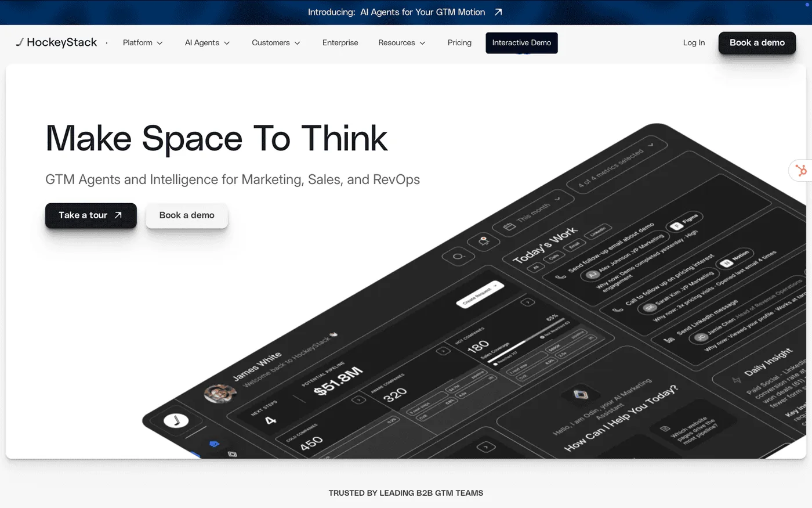Select the HockeyStack logo icon in the sidebar

pyautogui.click(x=177, y=420)
